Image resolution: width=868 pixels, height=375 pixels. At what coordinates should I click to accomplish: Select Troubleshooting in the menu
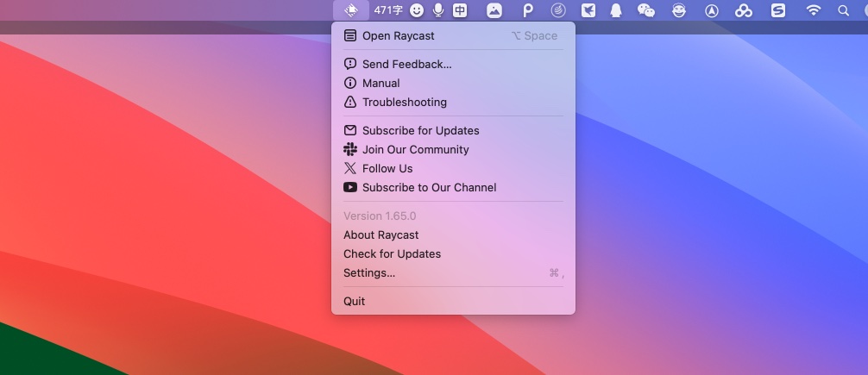tap(453, 102)
